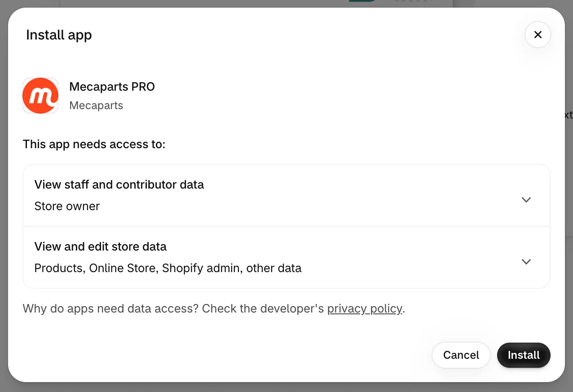
Task: Click the "Mecaparts" developer name
Action: click(x=96, y=106)
